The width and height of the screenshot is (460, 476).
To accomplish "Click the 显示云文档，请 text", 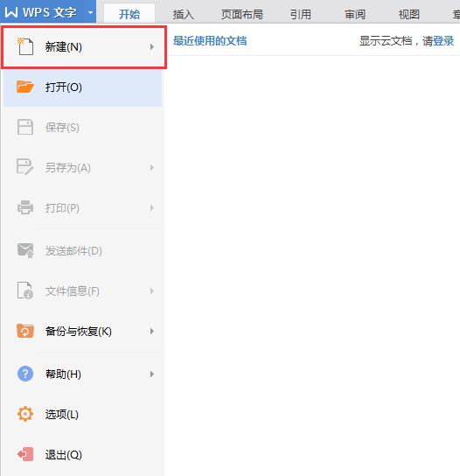I will point(396,40).
